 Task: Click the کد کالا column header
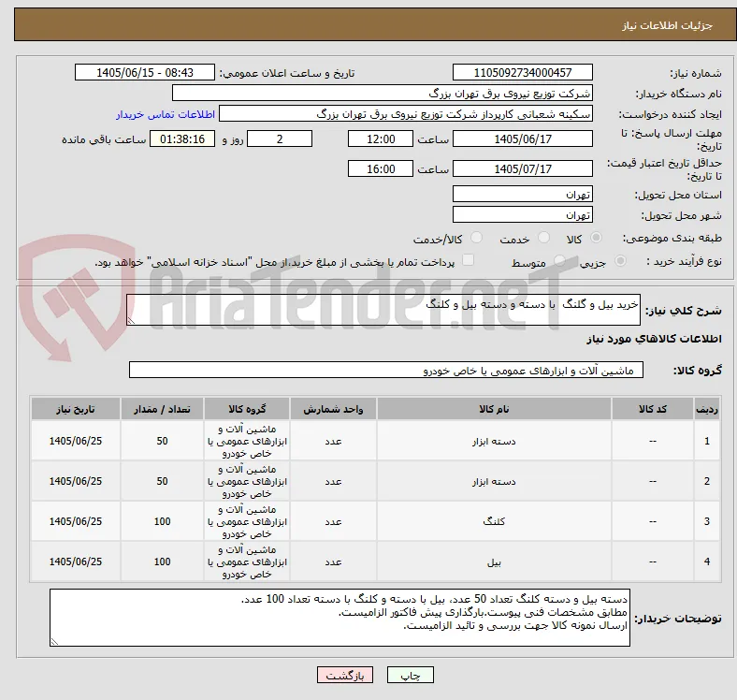653,409
